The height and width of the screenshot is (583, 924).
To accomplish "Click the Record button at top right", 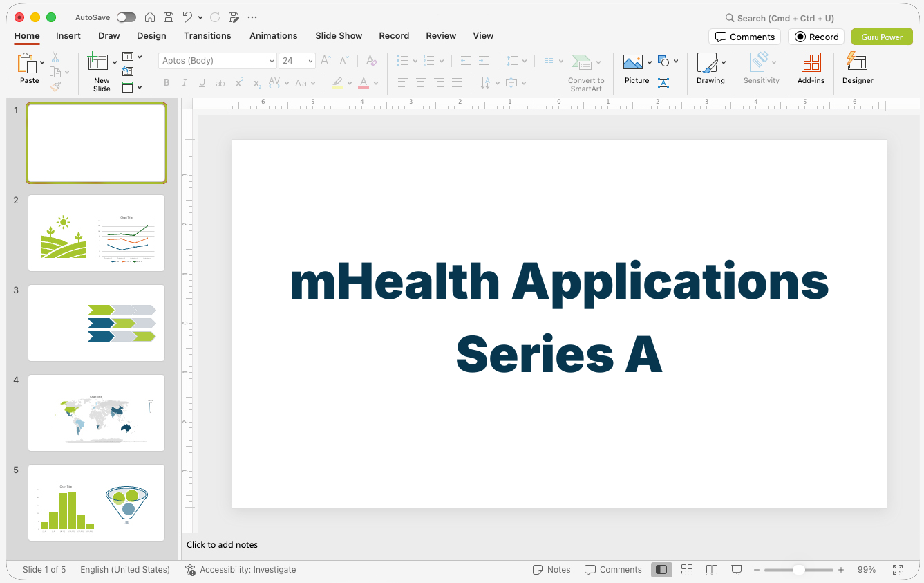I will 816,37.
